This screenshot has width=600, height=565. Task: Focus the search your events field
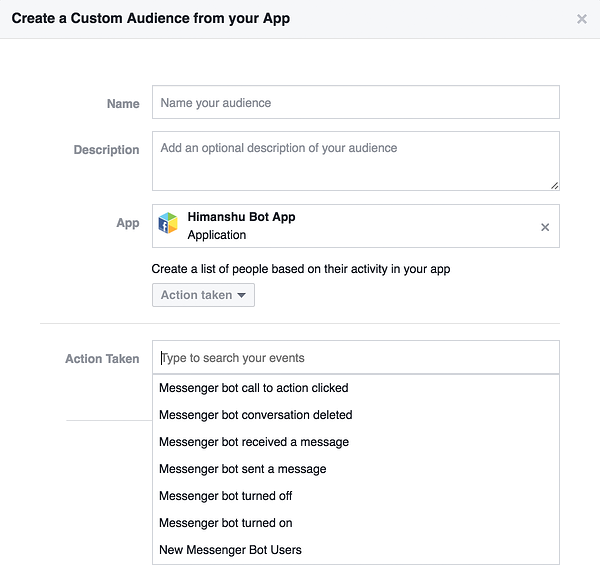point(355,358)
